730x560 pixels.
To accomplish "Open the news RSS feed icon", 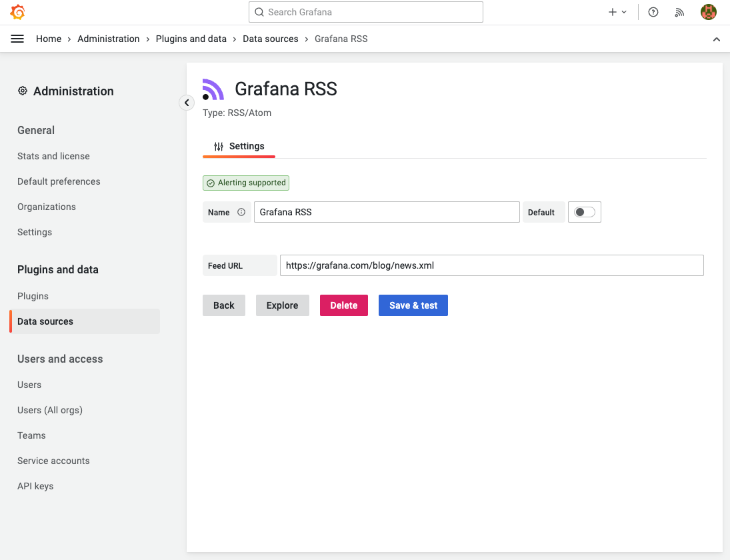I will point(680,12).
